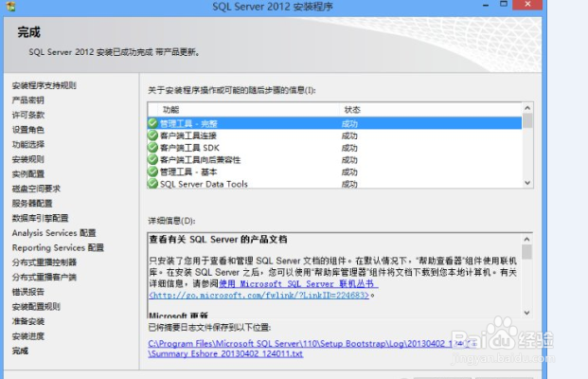Click the 分布式重播客户端 step
588x379 pixels.
click(x=45, y=278)
